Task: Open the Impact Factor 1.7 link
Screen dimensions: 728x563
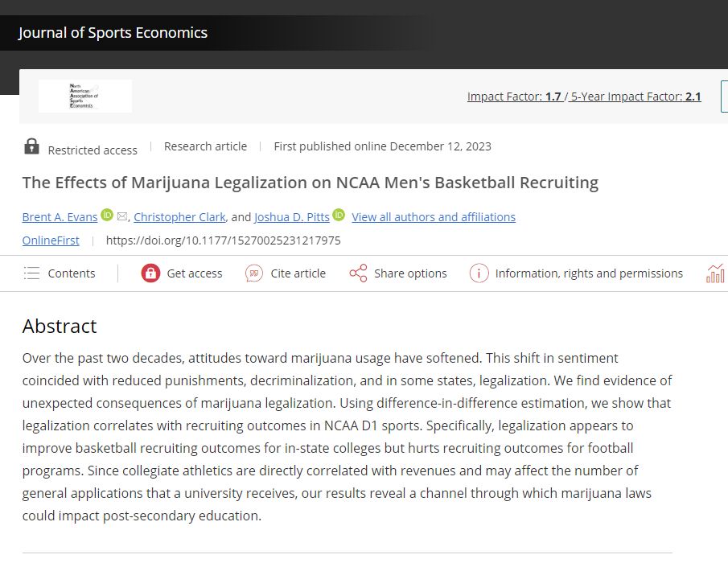Action: (x=514, y=97)
